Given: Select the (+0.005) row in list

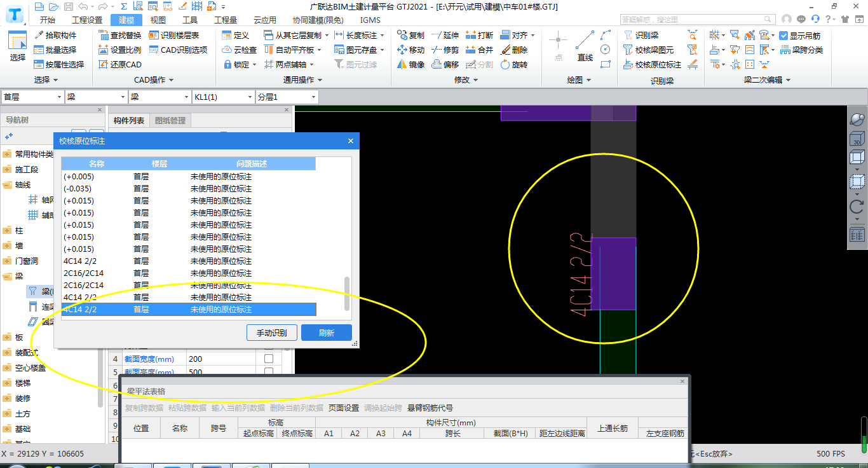Looking at the screenshot, I should (x=189, y=176).
